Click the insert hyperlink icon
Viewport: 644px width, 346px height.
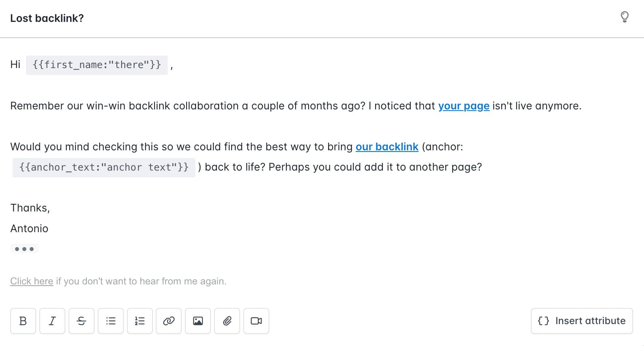click(169, 321)
